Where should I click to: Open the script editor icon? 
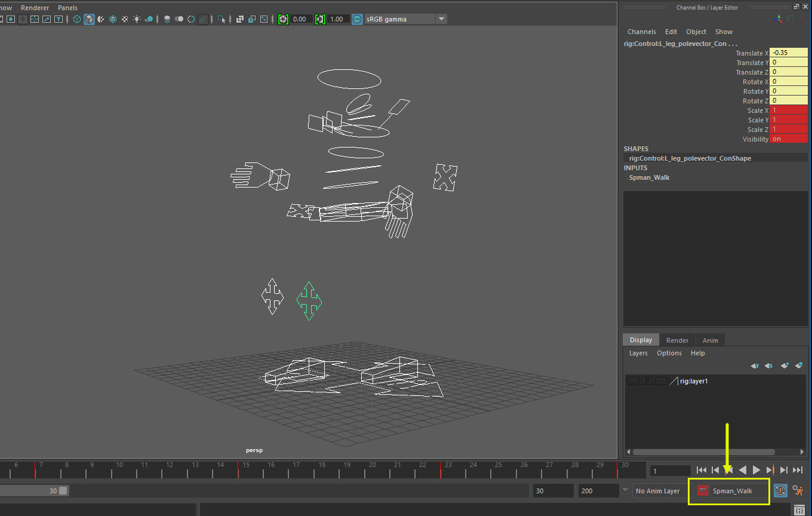tap(799, 511)
